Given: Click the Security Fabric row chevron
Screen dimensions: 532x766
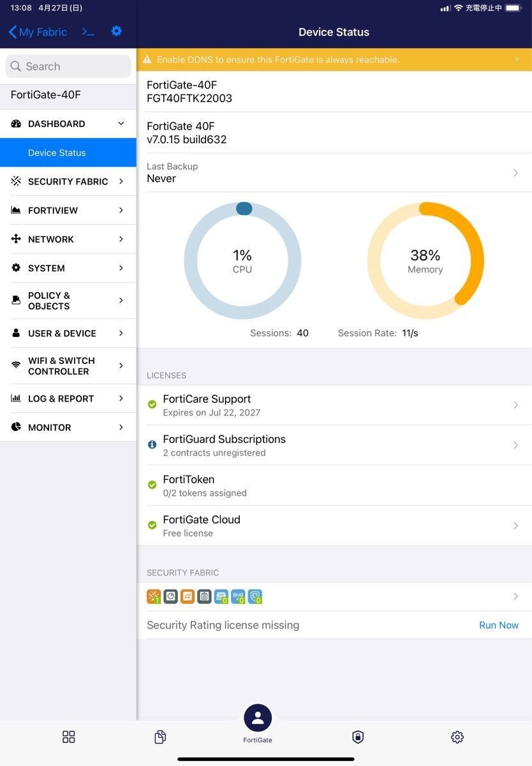Looking at the screenshot, I should pos(515,596).
